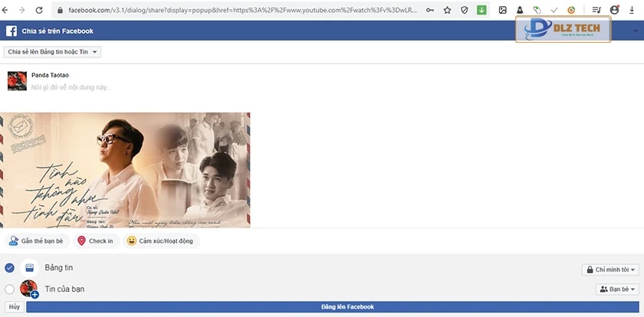Reload the page with refresh icon
The width and height of the screenshot is (644, 317).
[39, 10]
